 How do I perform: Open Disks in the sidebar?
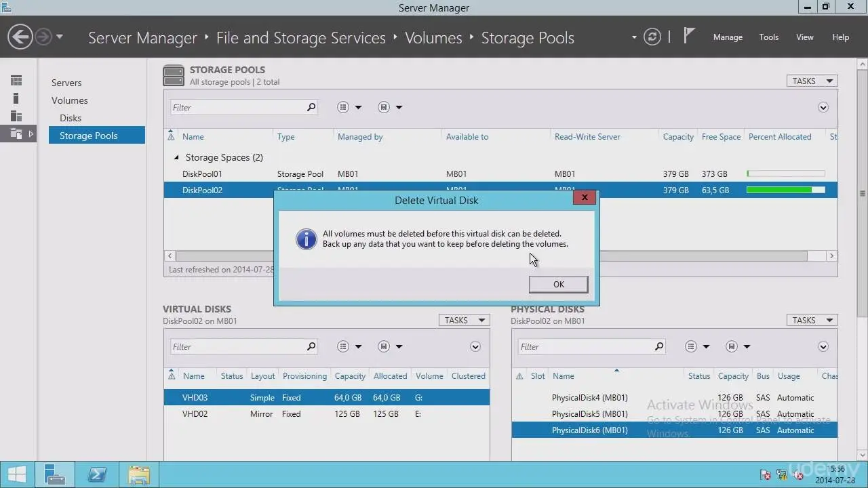[71, 118]
